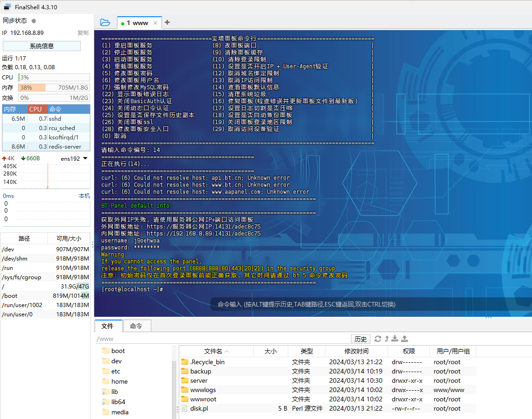Image resolution: width=532 pixels, height=419 pixels.
Task: Select the sshd process row
Action: pos(46,119)
